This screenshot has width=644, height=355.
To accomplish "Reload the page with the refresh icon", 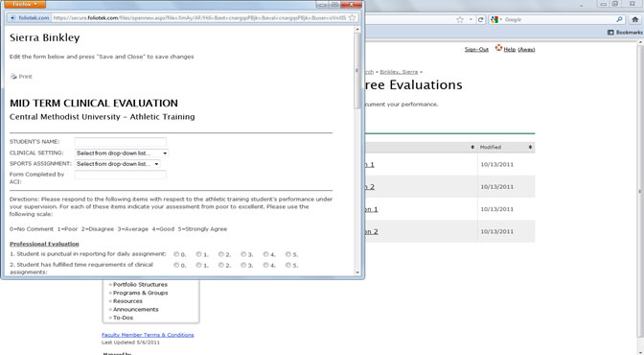I will (480, 19).
